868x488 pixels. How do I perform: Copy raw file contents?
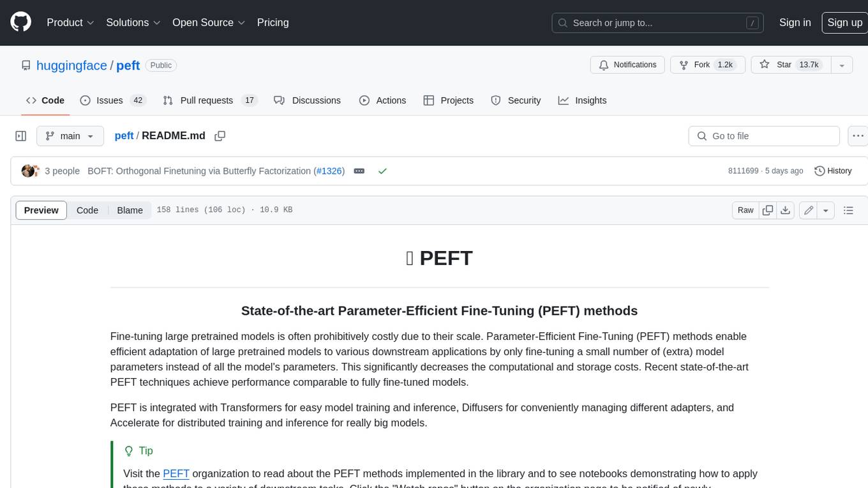(x=768, y=210)
